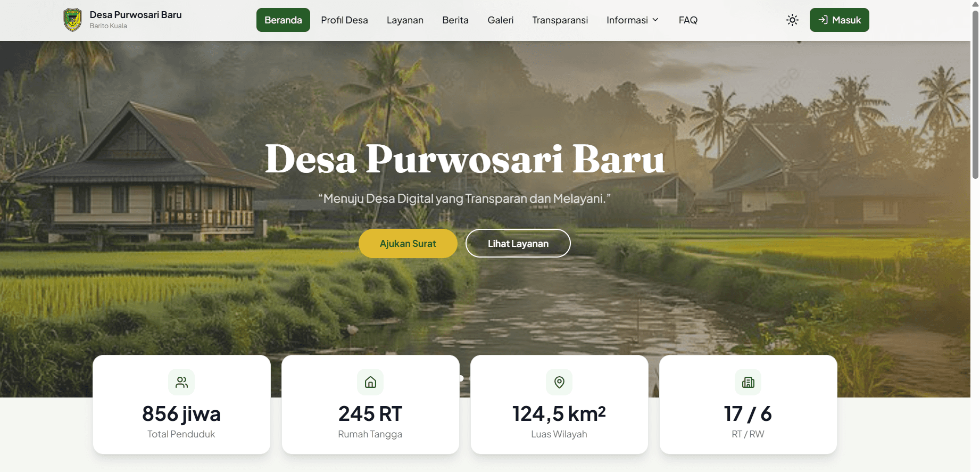Click the Luas Wilayah label
This screenshot has width=980, height=472.
click(x=559, y=434)
